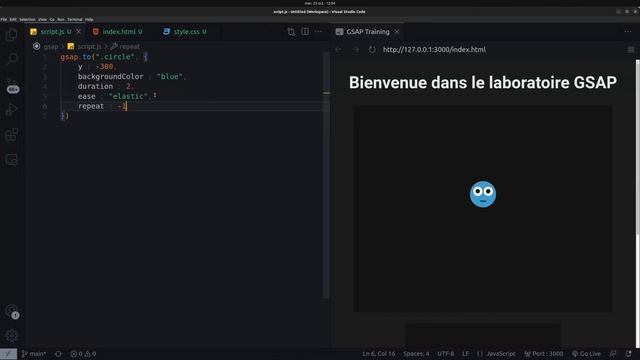Open the Go menu
640x360 pixels.
(x=52, y=19)
